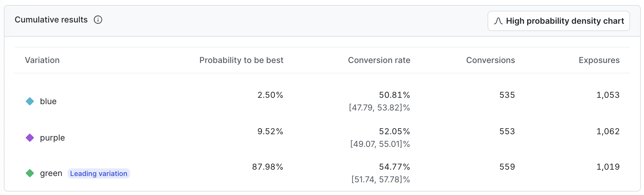The image size is (644, 195).
Task: Click the Probability to be best header
Action: (x=241, y=60)
